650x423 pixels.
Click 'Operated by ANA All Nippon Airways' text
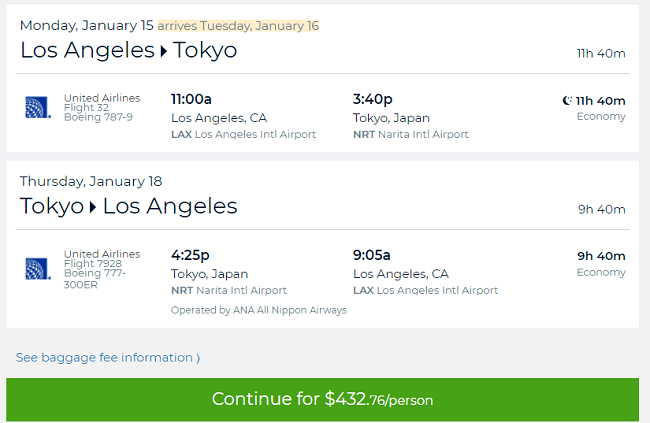point(258,310)
